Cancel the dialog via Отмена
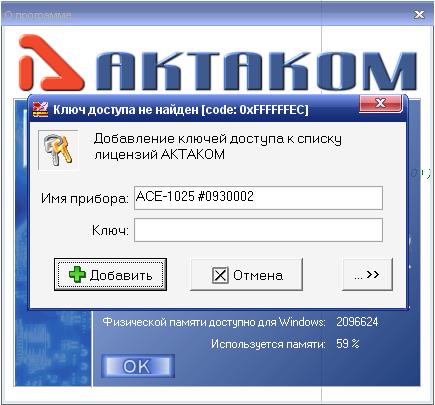The width and height of the screenshot is (435, 405). click(x=246, y=275)
